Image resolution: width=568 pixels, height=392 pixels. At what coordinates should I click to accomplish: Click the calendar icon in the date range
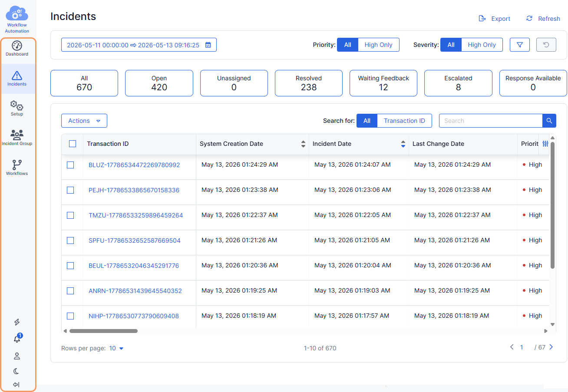point(208,45)
